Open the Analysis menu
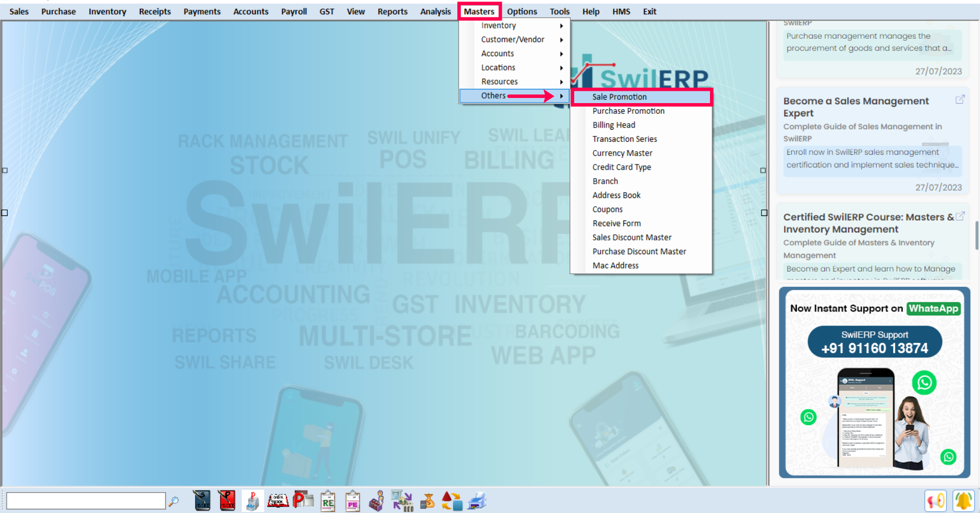The height and width of the screenshot is (513, 980). pos(435,11)
